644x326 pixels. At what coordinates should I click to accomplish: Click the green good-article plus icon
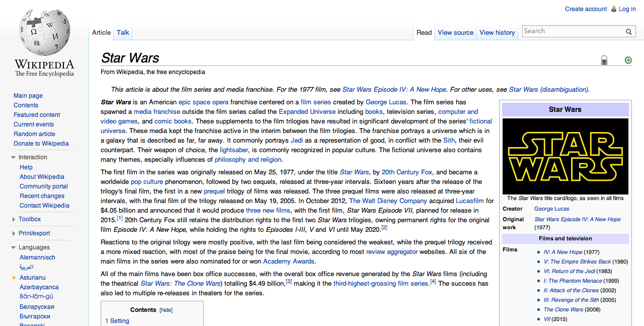pos(628,60)
